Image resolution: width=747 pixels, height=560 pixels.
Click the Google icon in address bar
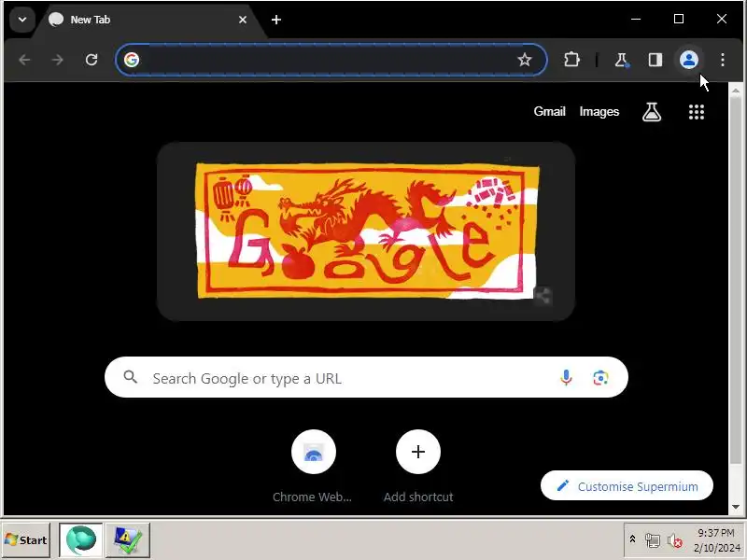[132, 60]
